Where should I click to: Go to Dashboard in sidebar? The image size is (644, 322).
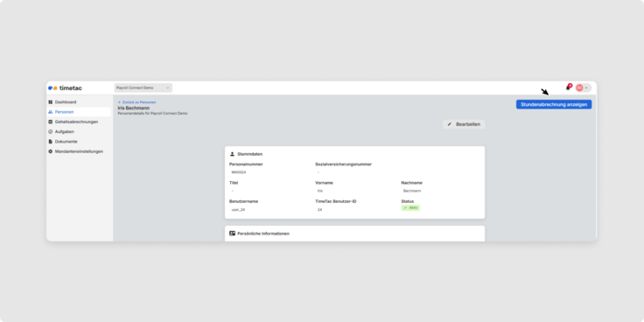tap(79, 101)
